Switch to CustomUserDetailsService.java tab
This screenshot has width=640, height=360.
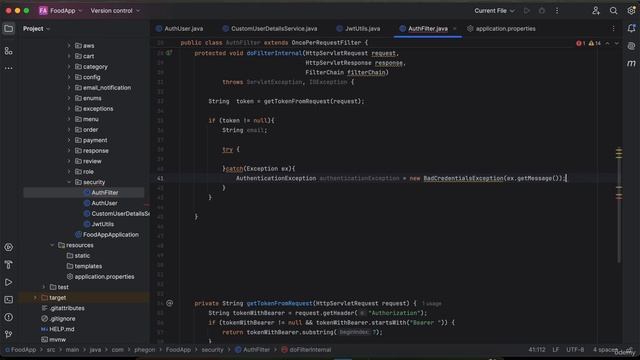pos(270,29)
